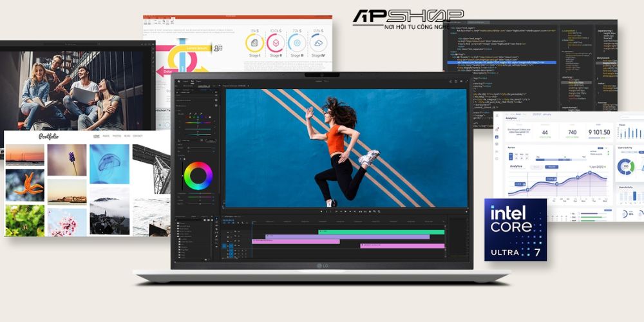The height and width of the screenshot is (322, 644).
Task: Click the Stage III label in the slide
Action: click(x=296, y=55)
